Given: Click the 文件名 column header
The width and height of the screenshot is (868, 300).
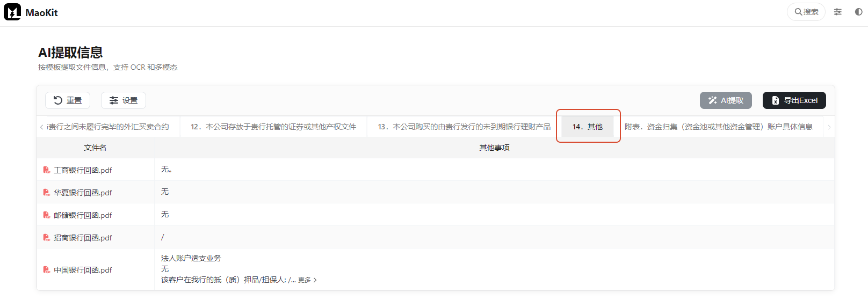Looking at the screenshot, I should 95,148.
